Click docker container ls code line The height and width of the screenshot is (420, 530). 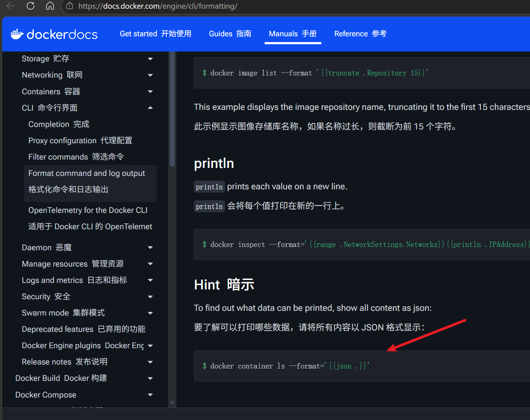coord(286,366)
